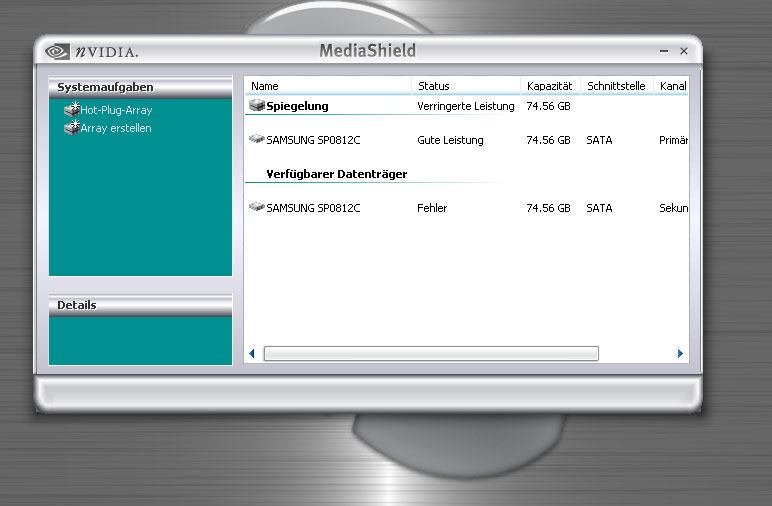Sort by Status column header

(x=466, y=86)
